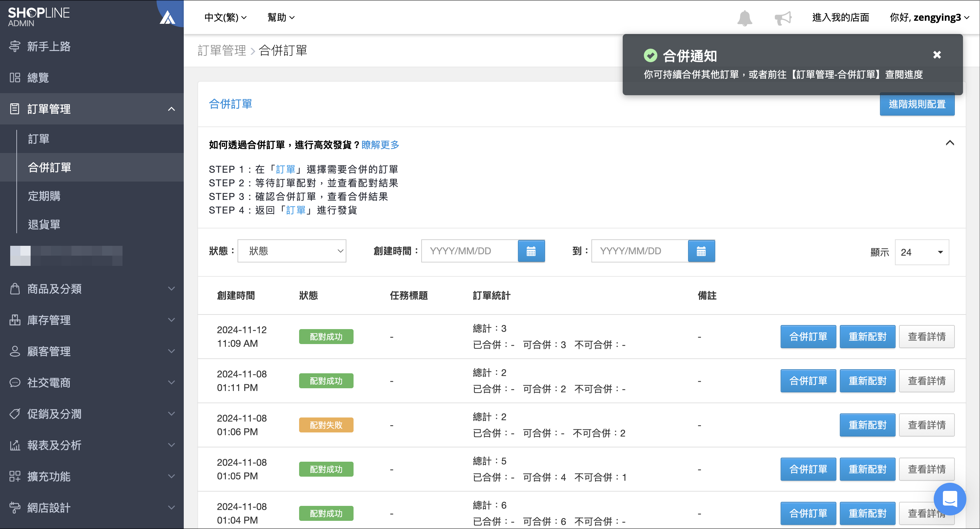Click the 進階規則配置 button
The width and height of the screenshot is (980, 529).
tap(917, 104)
